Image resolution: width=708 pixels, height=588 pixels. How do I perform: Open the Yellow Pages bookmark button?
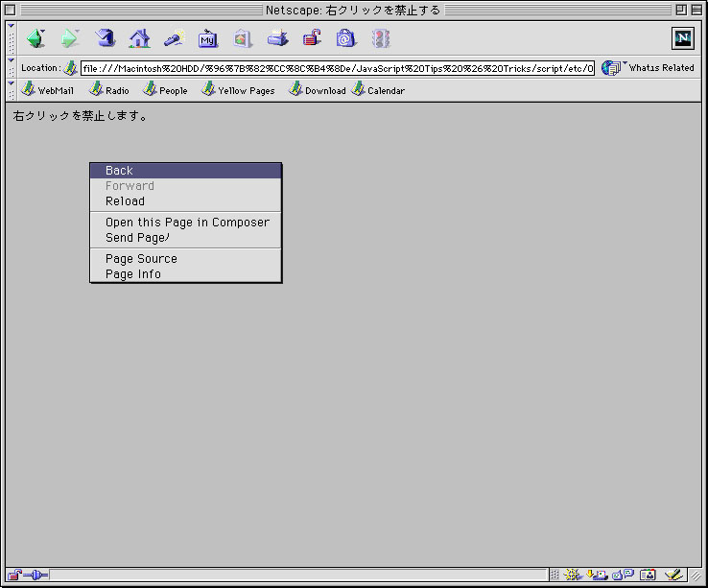238,90
